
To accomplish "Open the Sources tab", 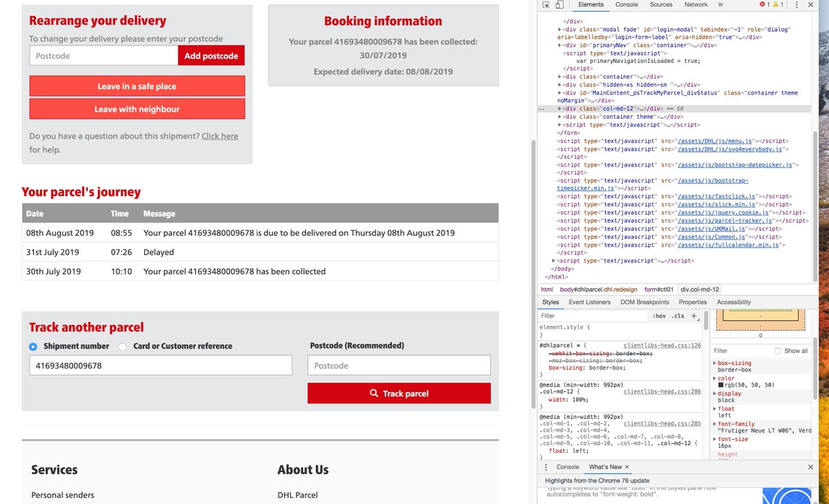I will pos(661,5).
